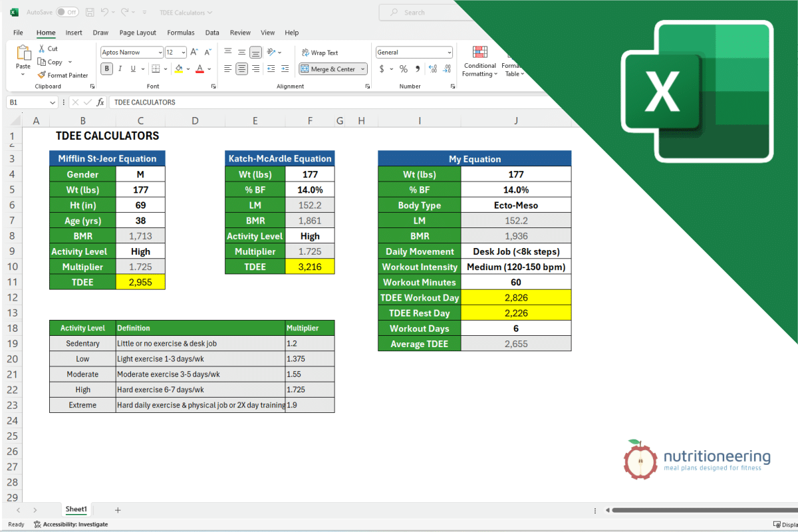The height and width of the screenshot is (532, 798).
Task: Expand Merge & Center dropdown arrow
Action: [362, 69]
